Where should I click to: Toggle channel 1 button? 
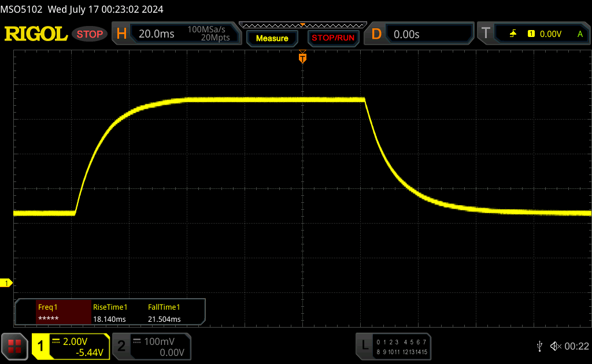click(x=40, y=346)
